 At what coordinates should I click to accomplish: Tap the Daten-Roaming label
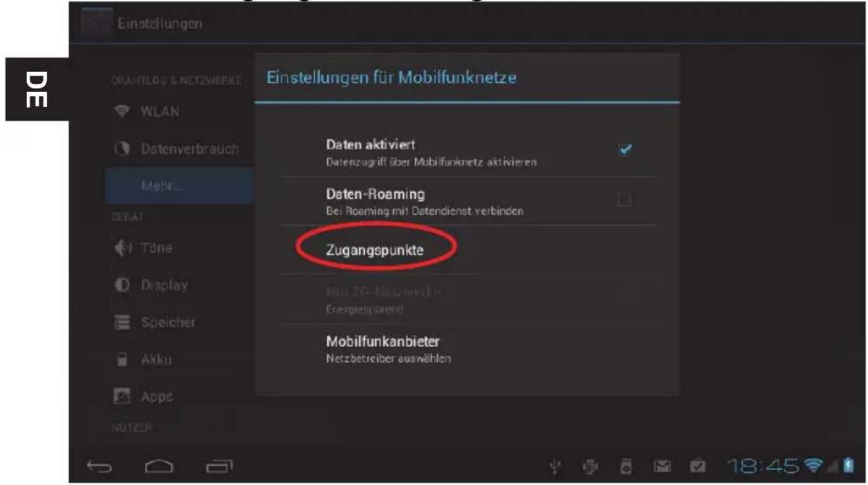tap(376, 195)
